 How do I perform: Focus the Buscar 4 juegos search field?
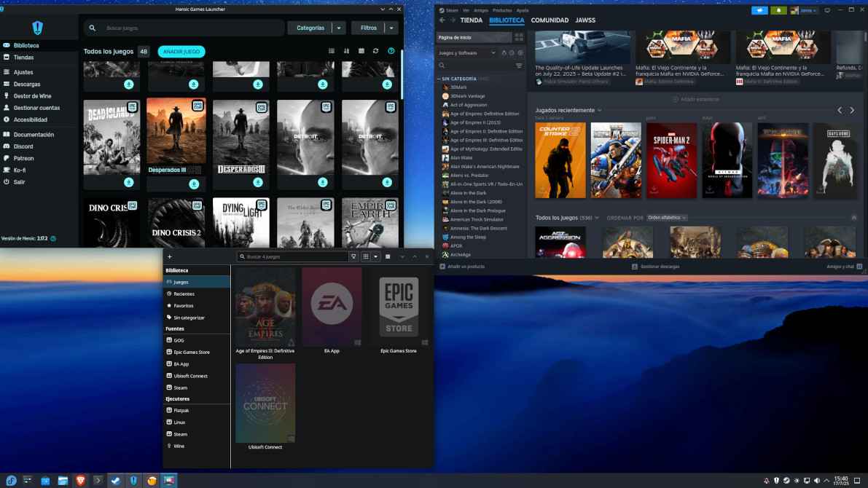[293, 256]
